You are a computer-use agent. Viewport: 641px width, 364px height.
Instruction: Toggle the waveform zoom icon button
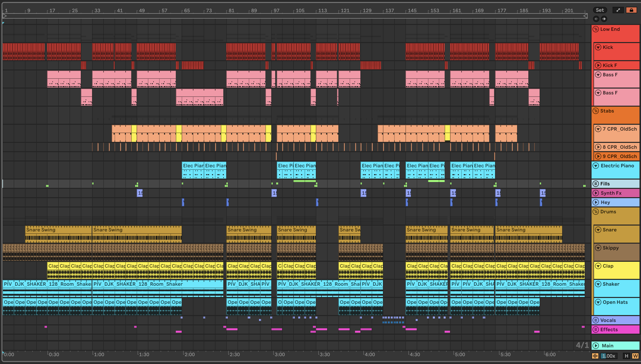[x=595, y=356]
